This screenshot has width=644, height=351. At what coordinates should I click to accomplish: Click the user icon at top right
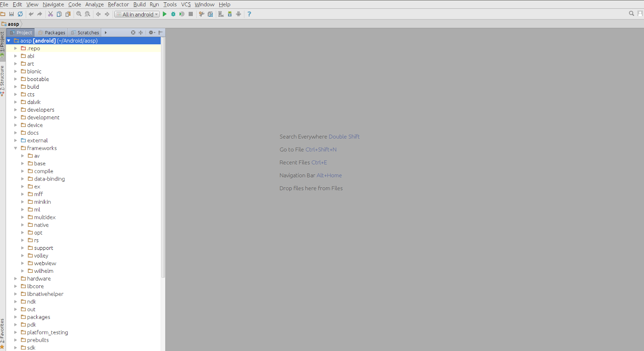pyautogui.click(x=640, y=14)
